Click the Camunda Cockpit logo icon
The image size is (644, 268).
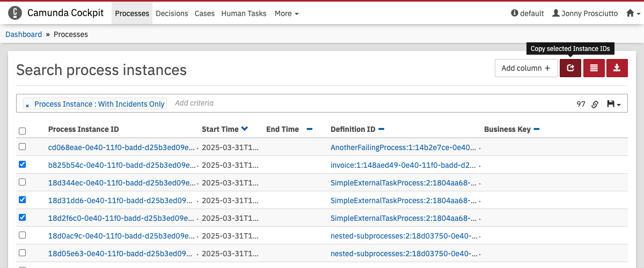[x=16, y=13]
